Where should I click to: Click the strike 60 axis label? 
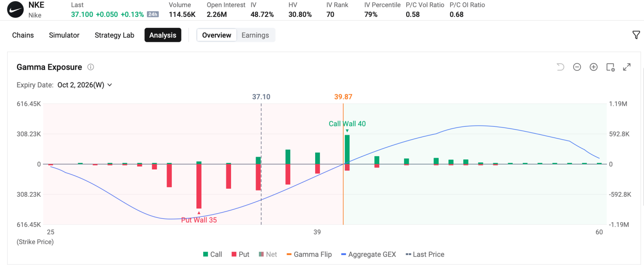pyautogui.click(x=599, y=232)
